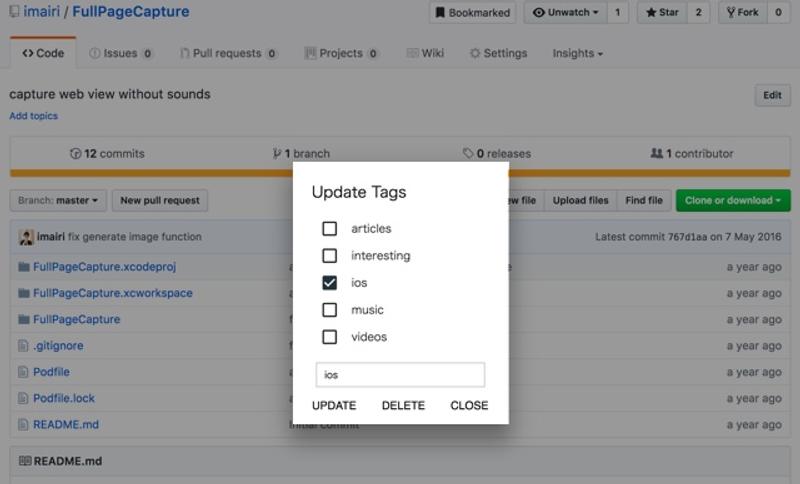The height and width of the screenshot is (484, 800).
Task: Fork the repository
Action: 743,12
